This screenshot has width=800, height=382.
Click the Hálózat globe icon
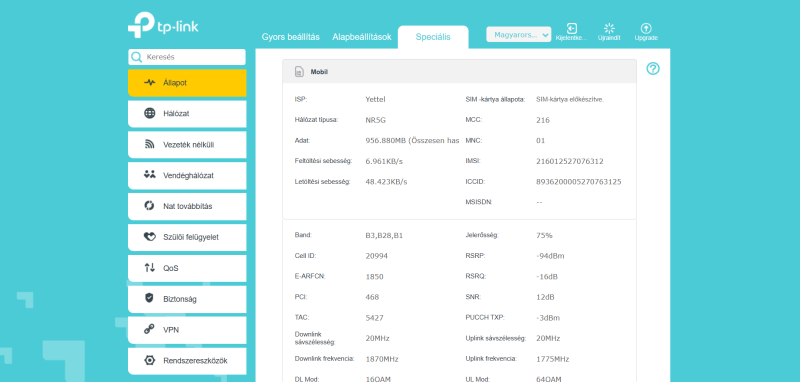(149, 113)
